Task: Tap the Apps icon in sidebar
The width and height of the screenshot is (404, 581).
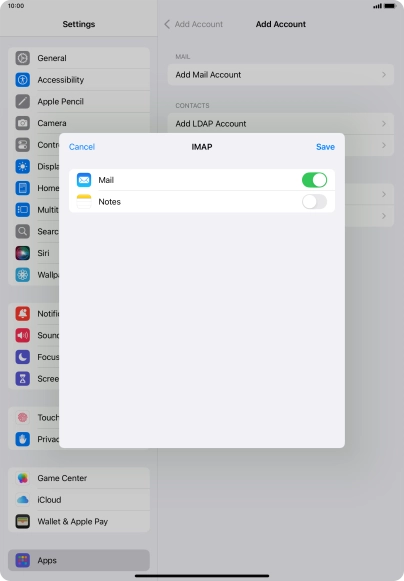Action: tap(23, 560)
